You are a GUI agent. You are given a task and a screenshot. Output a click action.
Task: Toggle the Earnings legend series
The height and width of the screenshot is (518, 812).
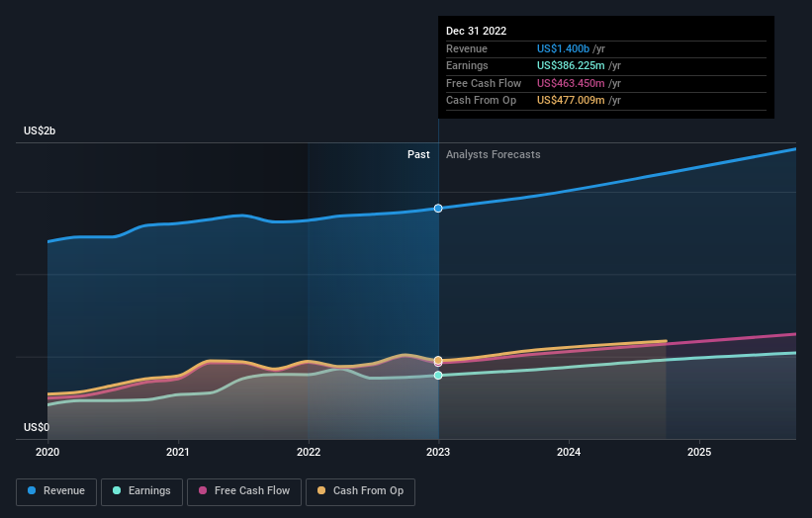pyautogui.click(x=141, y=491)
